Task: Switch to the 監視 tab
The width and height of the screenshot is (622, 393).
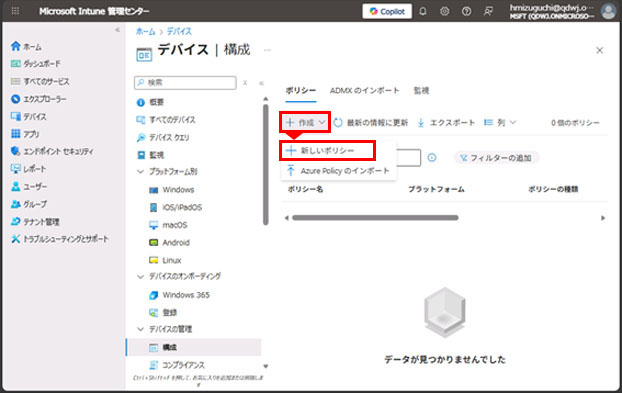Action: pos(421,91)
